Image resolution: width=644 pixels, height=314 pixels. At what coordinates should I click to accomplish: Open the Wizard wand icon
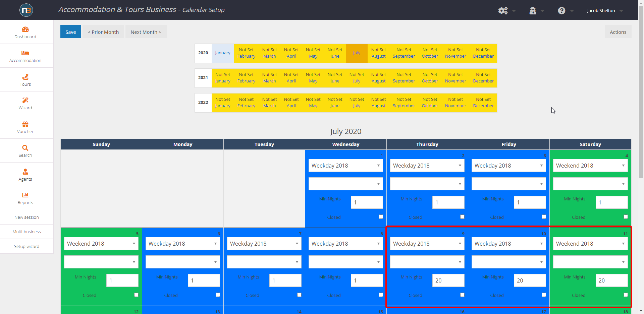point(25,100)
